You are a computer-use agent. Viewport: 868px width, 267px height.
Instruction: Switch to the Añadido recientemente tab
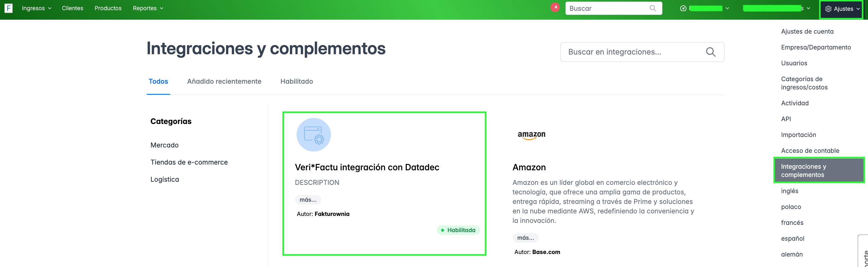(x=224, y=81)
